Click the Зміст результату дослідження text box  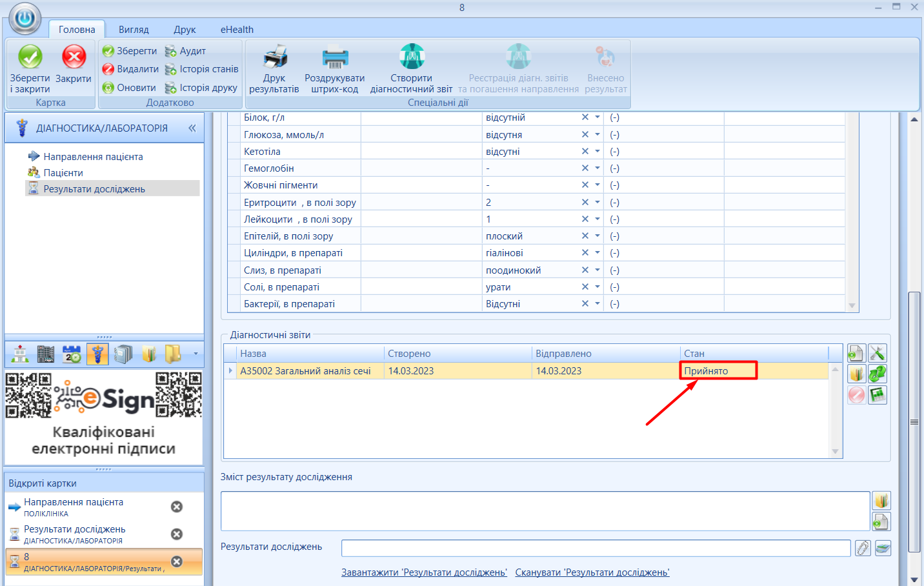(545, 511)
